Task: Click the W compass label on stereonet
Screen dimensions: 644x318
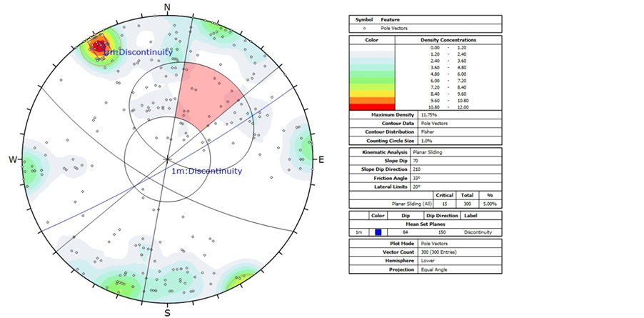Action: 13,159
